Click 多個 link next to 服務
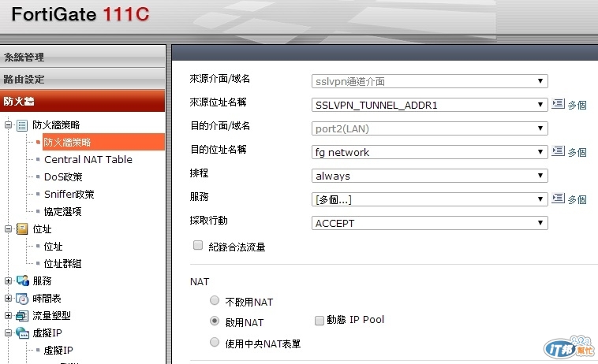 [x=577, y=199]
